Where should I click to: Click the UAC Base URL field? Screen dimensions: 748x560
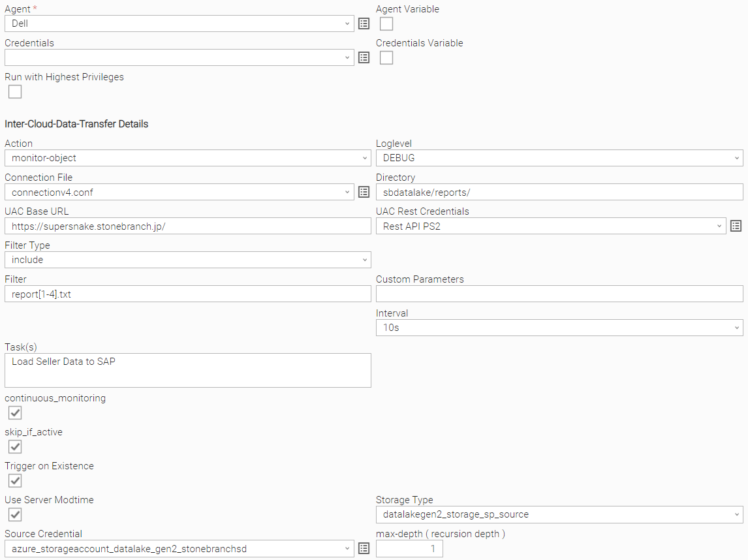coord(188,226)
